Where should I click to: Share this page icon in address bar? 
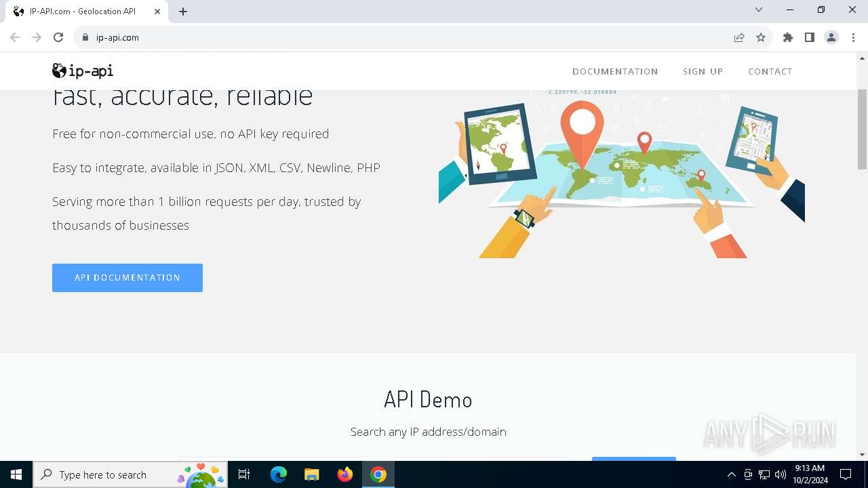(739, 37)
